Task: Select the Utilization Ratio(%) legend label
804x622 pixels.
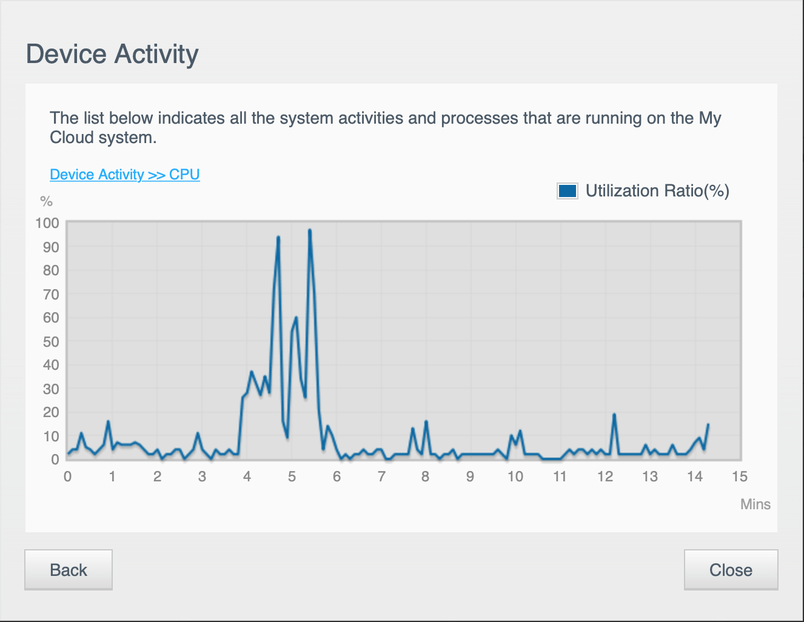Action: click(x=657, y=191)
